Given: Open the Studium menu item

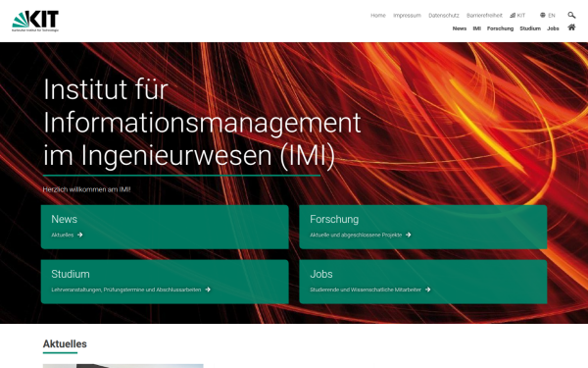Looking at the screenshot, I should click(530, 28).
